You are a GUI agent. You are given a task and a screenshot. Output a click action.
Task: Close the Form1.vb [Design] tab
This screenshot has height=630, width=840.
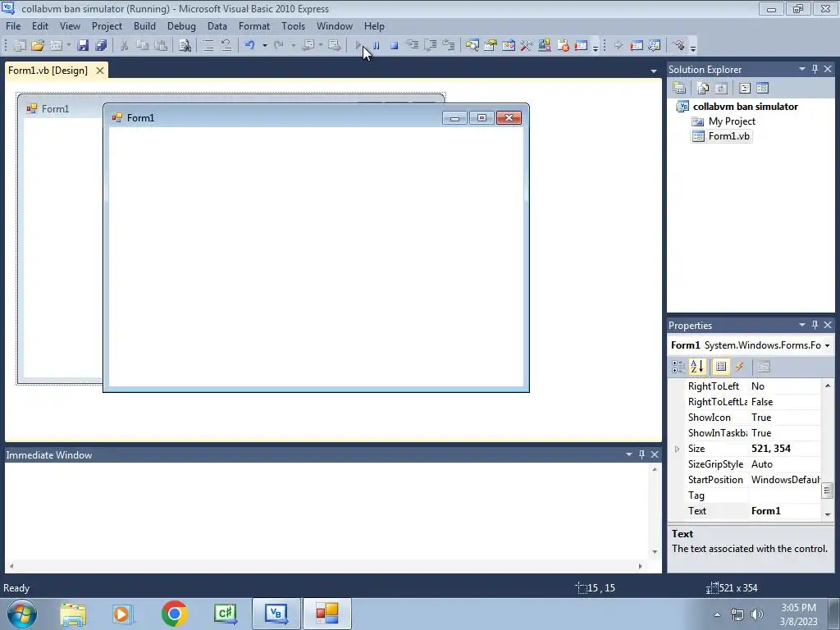pyautogui.click(x=99, y=71)
